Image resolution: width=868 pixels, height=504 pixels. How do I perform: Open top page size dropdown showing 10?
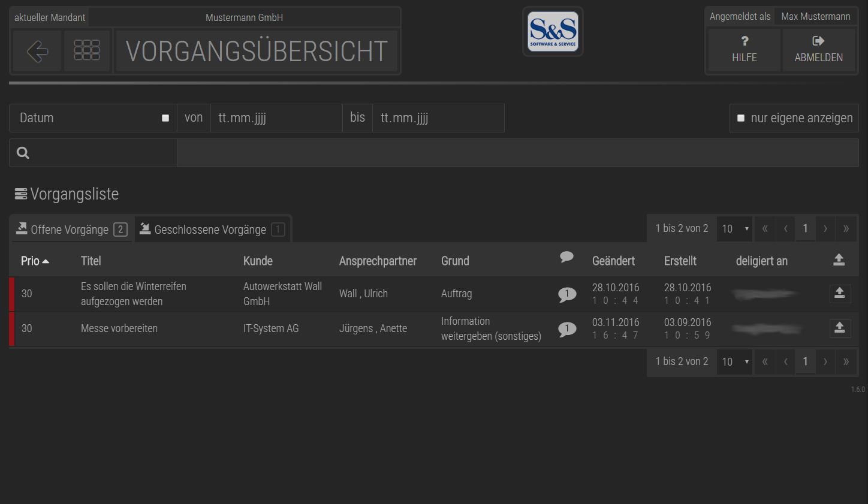[x=735, y=228]
